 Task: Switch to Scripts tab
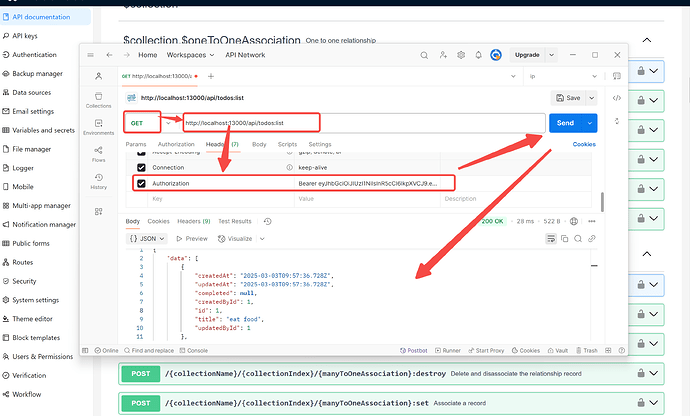coord(287,144)
